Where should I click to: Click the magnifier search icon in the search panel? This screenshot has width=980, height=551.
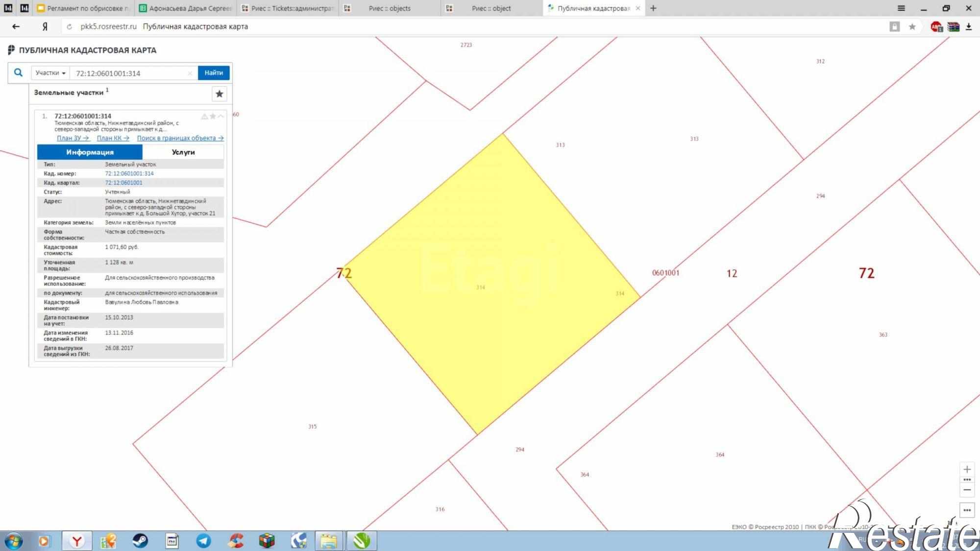point(18,72)
